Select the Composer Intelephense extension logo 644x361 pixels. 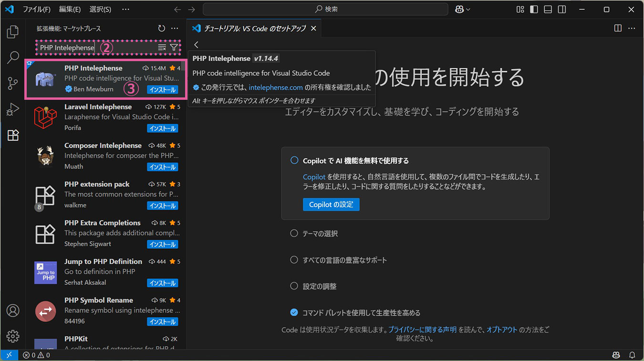pos(46,157)
